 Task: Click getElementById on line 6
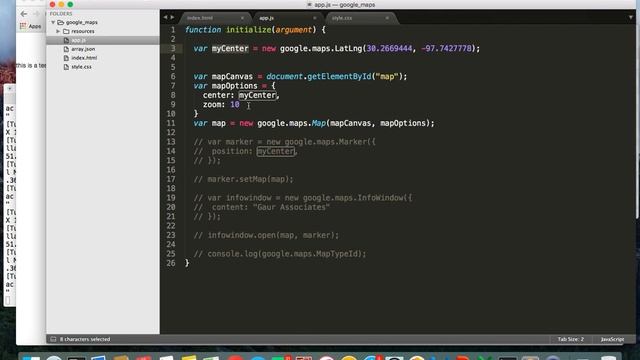pyautogui.click(x=339, y=76)
